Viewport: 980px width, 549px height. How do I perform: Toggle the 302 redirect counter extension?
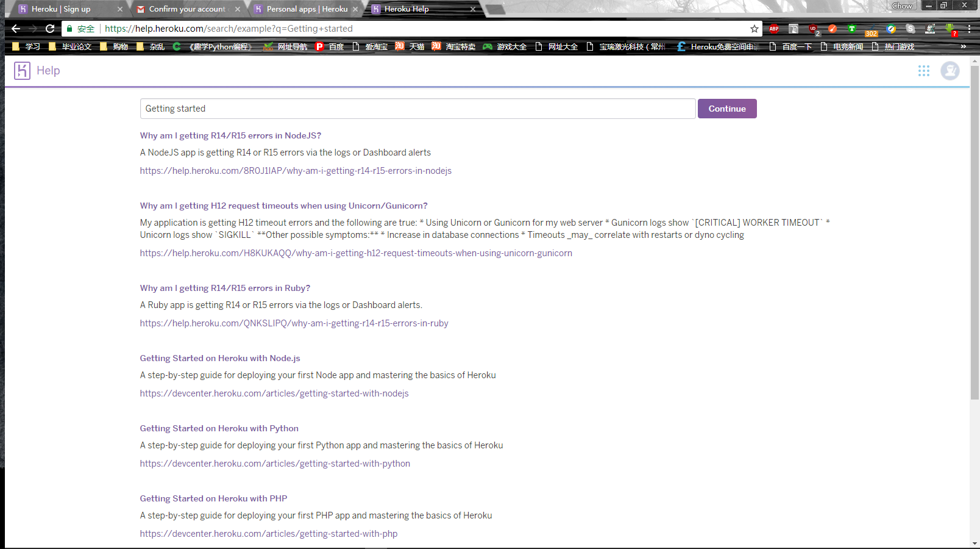click(871, 29)
